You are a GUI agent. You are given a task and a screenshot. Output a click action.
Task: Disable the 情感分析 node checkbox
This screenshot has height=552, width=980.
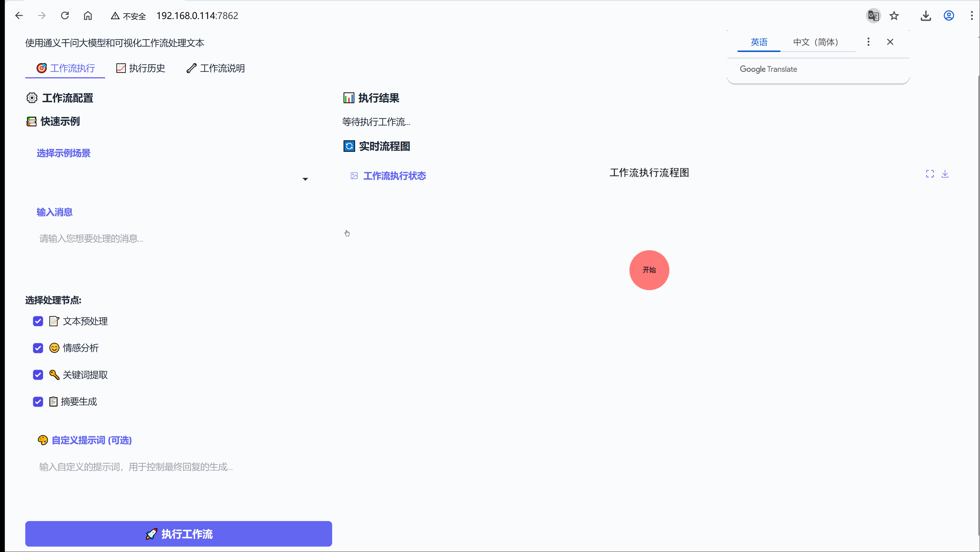[38, 348]
